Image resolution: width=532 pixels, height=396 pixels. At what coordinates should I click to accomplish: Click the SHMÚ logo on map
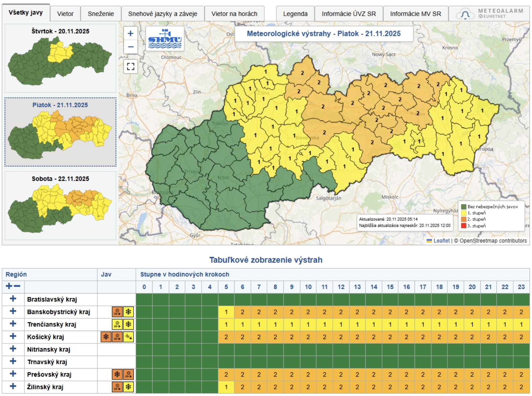coord(165,39)
